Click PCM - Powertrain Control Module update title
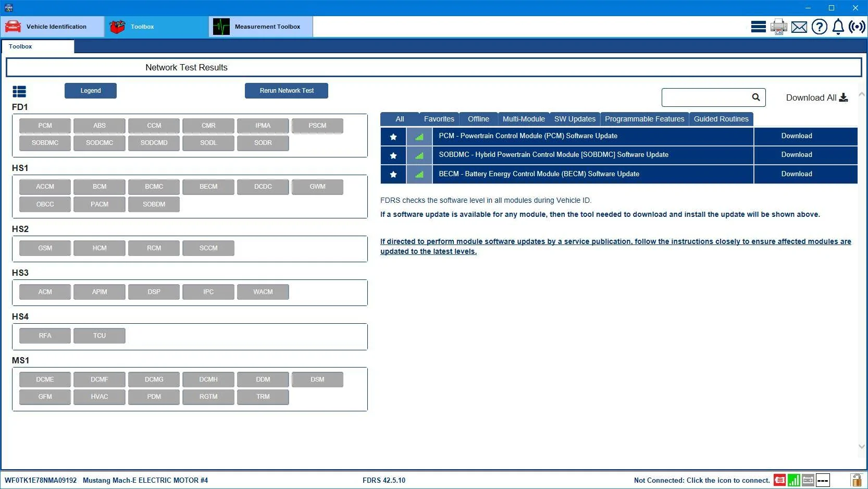868x489 pixels. (528, 136)
